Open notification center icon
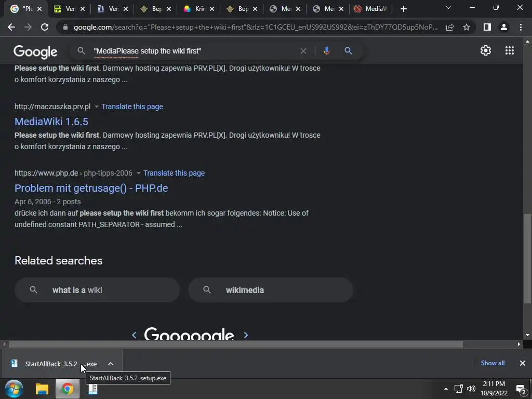Viewport: 532px width, 399px height. [521, 390]
